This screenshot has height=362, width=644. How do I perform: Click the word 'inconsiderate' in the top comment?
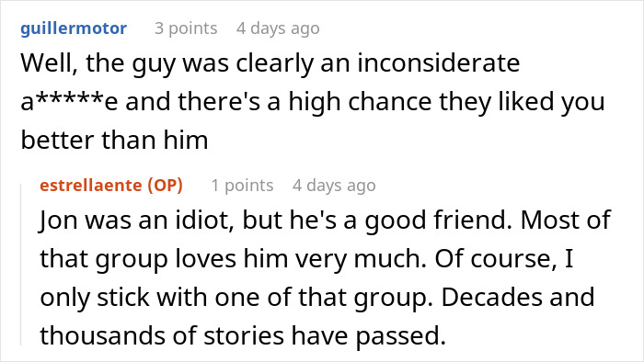438,63
